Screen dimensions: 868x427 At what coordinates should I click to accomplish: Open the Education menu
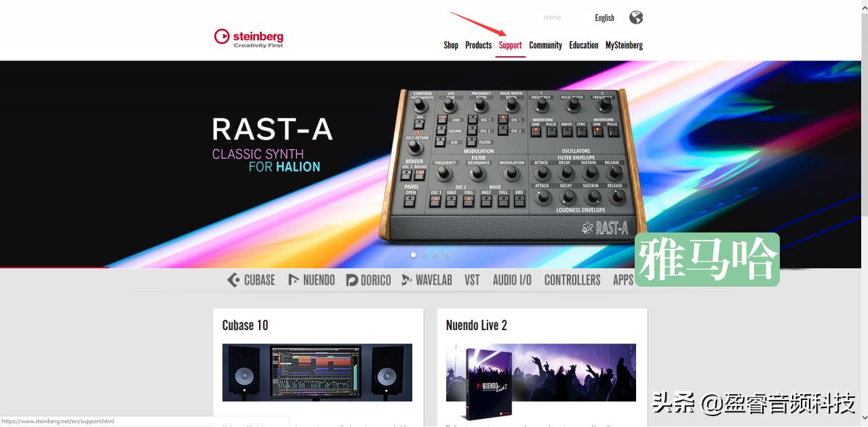(x=583, y=45)
